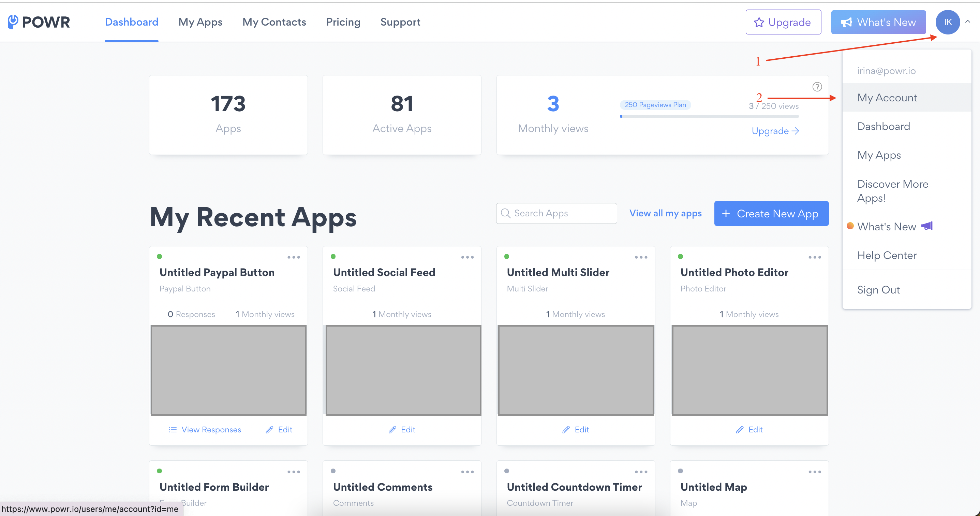The height and width of the screenshot is (516, 980).
Task: Click the 81 Active Apps stat card
Action: [x=402, y=115]
